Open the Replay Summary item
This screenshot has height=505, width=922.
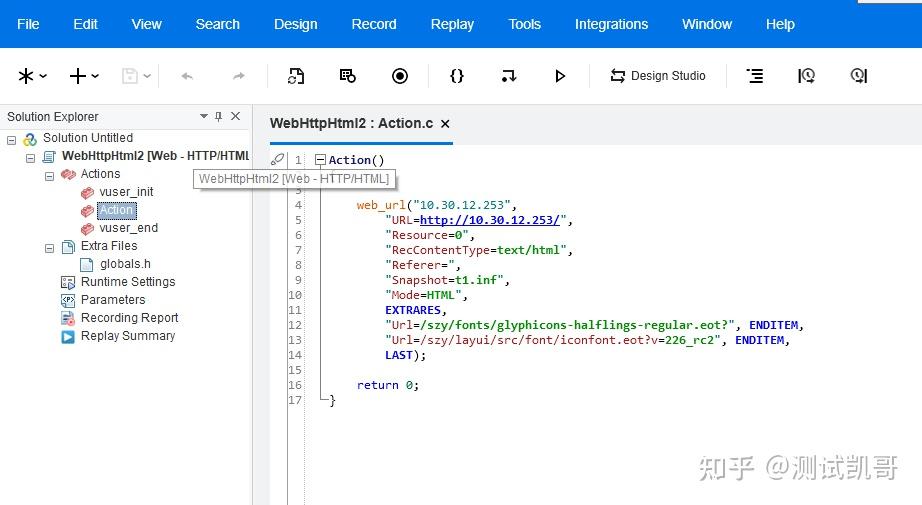(x=127, y=336)
